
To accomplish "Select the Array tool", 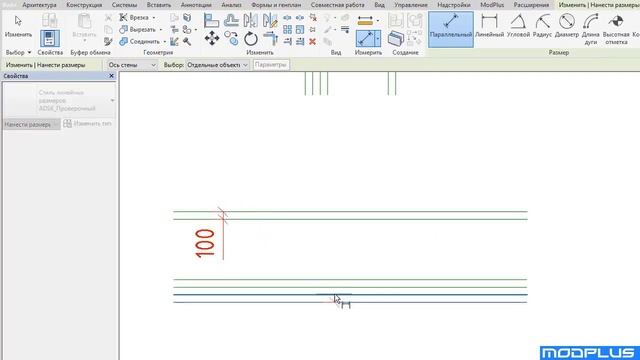I will coord(287,29).
